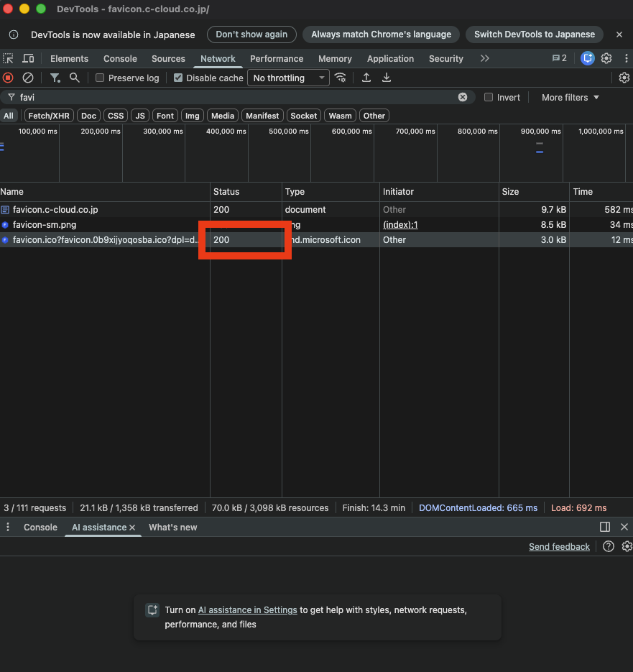Open network conditions wifi icon
Viewport: 633px width, 672px height.
pos(341,78)
